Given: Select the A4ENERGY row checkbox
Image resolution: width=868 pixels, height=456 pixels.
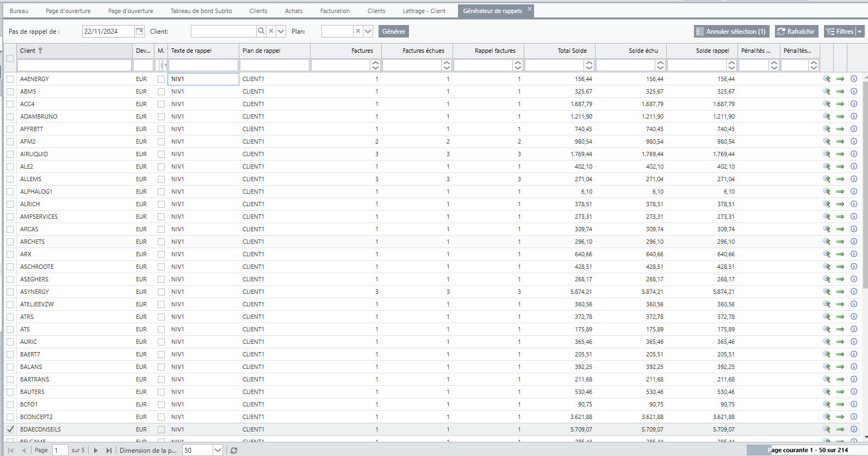Looking at the screenshot, I should (x=10, y=79).
